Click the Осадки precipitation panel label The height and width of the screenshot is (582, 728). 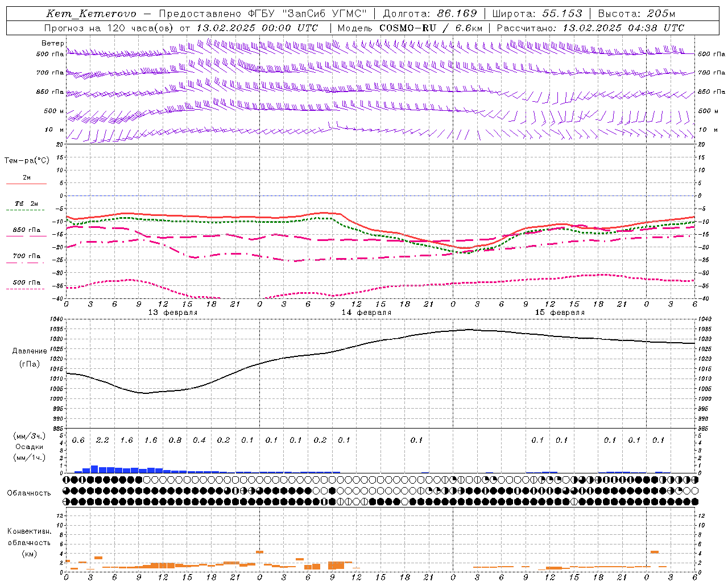coord(30,447)
